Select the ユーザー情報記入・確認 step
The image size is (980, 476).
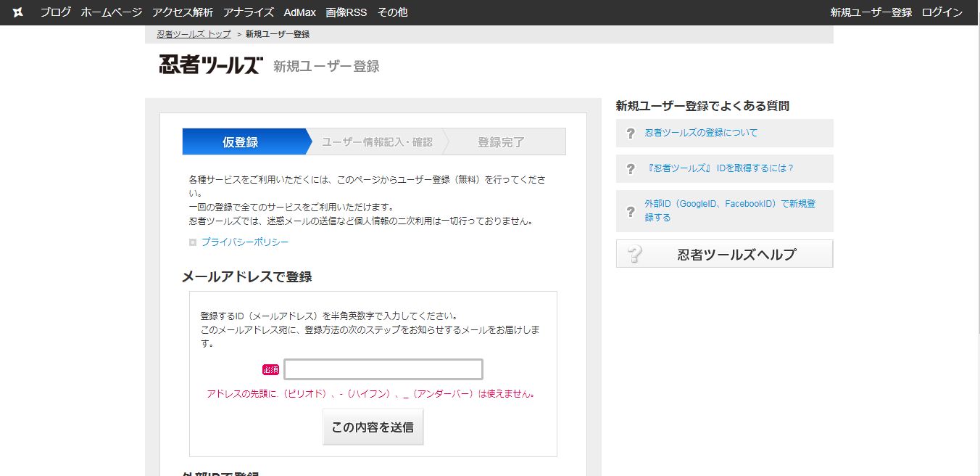(x=377, y=141)
